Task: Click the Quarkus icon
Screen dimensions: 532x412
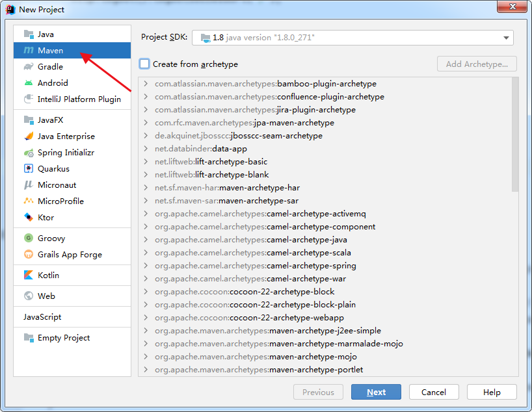Action: (x=29, y=168)
